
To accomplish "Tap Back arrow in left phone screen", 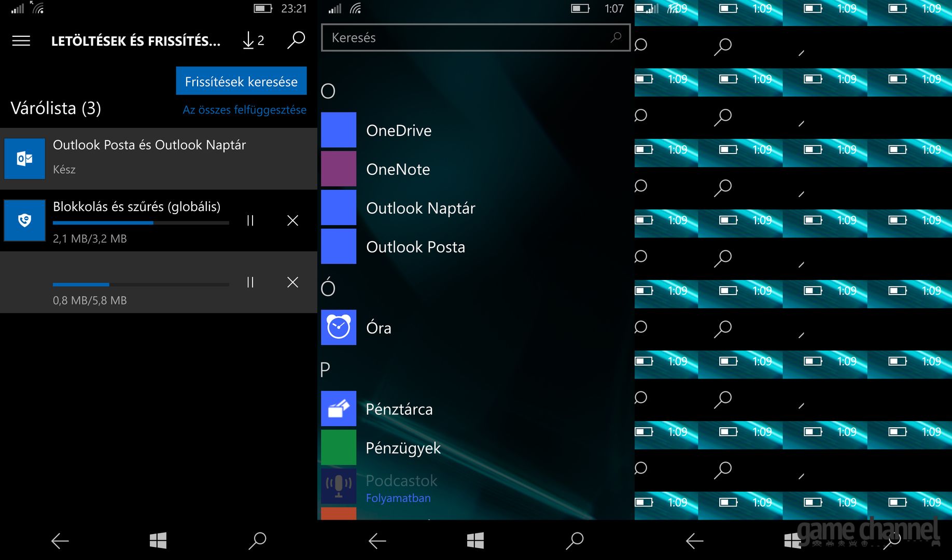I will pos(60,541).
